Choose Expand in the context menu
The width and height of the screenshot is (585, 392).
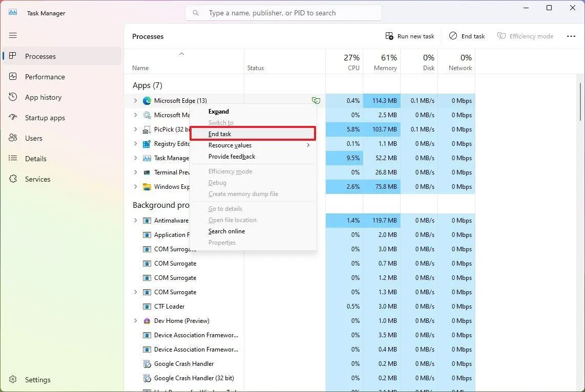click(253, 112)
